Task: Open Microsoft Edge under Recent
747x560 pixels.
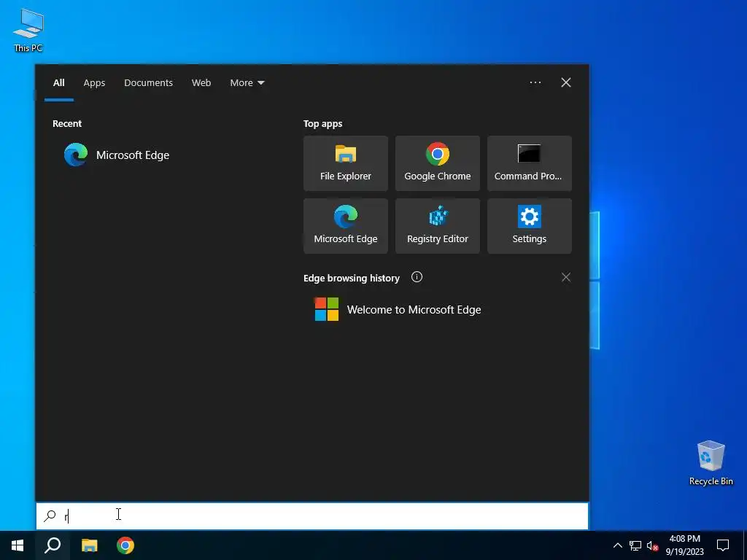Action: click(x=117, y=155)
